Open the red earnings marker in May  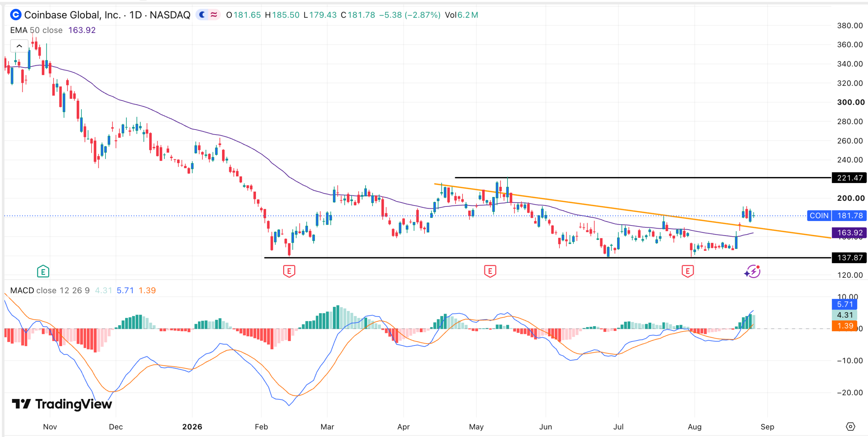(x=490, y=271)
